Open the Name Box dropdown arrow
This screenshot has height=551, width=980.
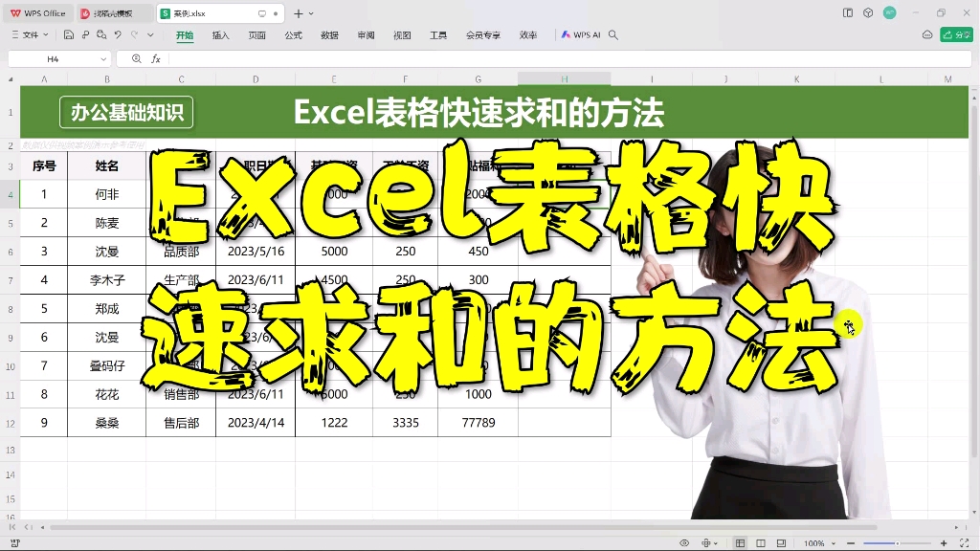coord(103,58)
